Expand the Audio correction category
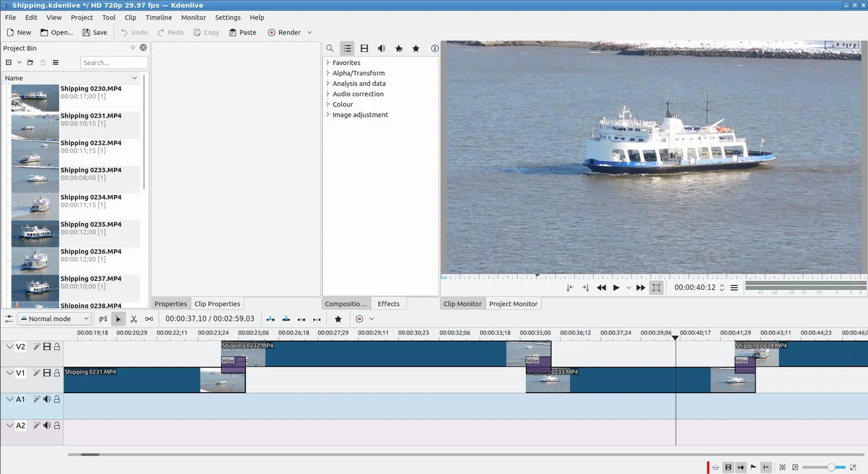Image resolution: width=868 pixels, height=474 pixels. click(328, 93)
